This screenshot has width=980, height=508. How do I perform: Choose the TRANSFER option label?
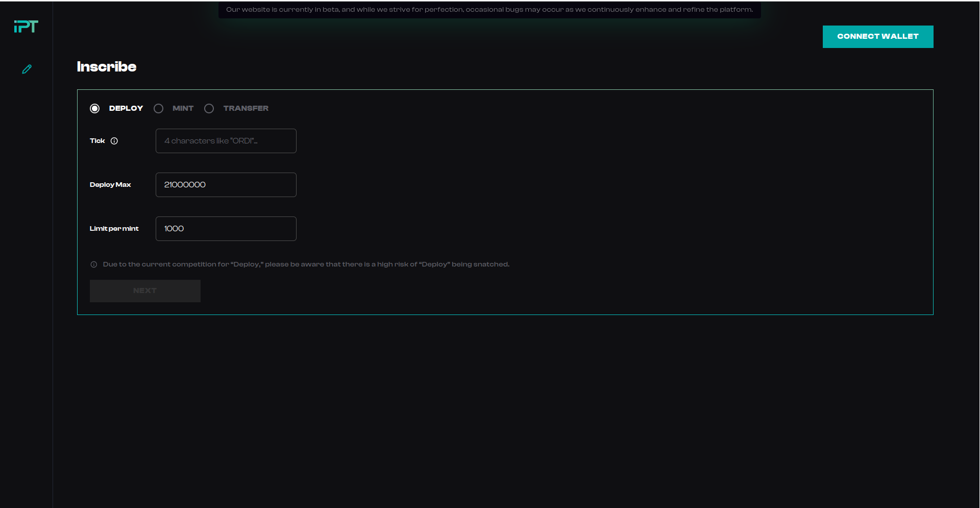tap(246, 108)
